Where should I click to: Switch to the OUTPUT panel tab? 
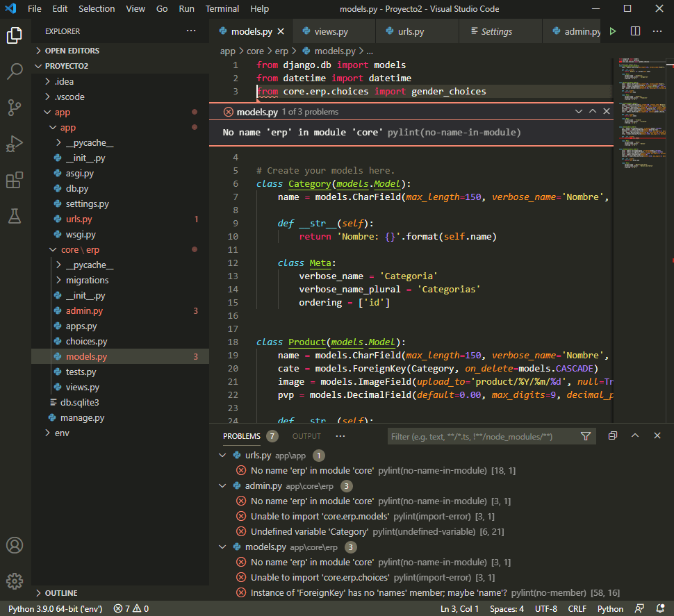tap(306, 436)
